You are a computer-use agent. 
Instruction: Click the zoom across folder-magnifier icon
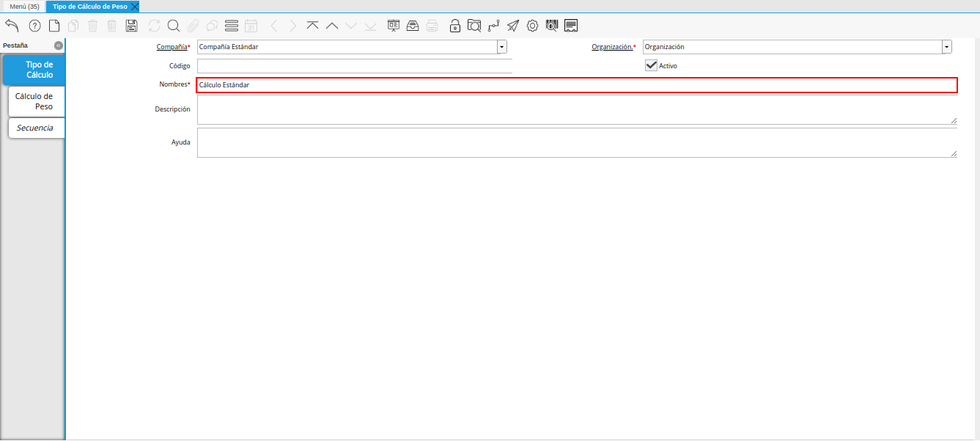(x=474, y=26)
